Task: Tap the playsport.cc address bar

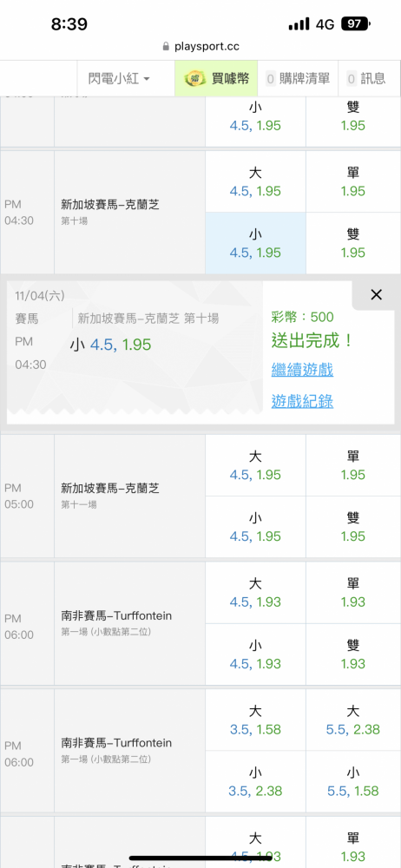Action: click(200, 47)
